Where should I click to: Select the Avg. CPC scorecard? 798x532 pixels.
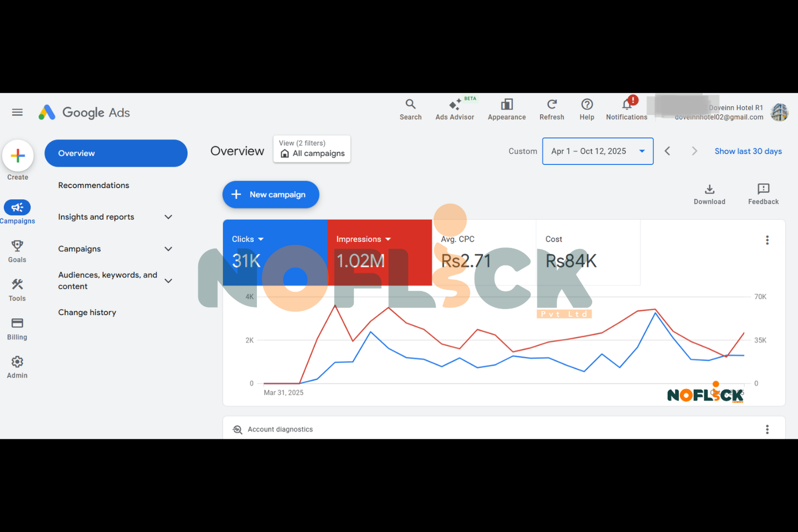pyautogui.click(x=484, y=253)
